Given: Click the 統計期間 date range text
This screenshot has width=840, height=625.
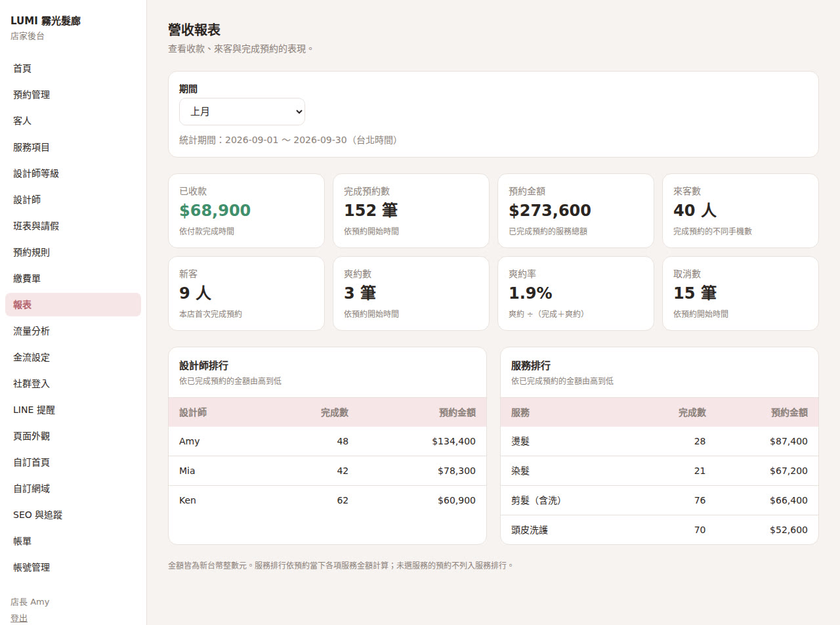Looking at the screenshot, I should coord(291,140).
